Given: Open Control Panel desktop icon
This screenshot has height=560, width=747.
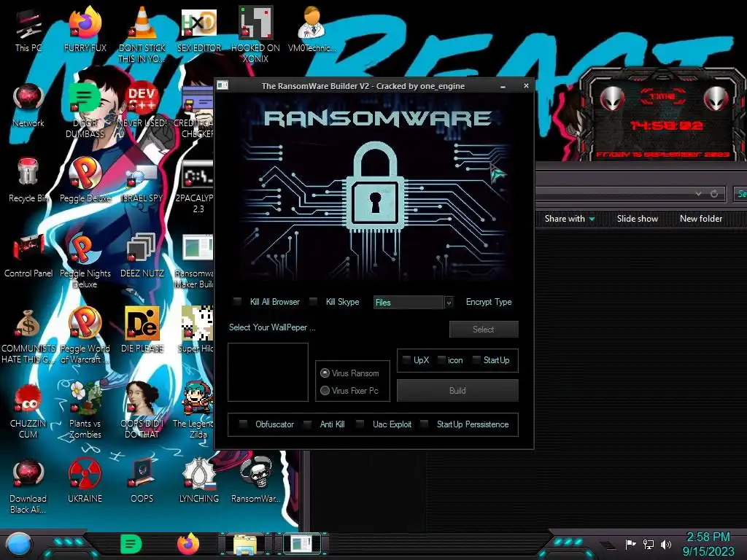Looking at the screenshot, I should pyautogui.click(x=28, y=255).
